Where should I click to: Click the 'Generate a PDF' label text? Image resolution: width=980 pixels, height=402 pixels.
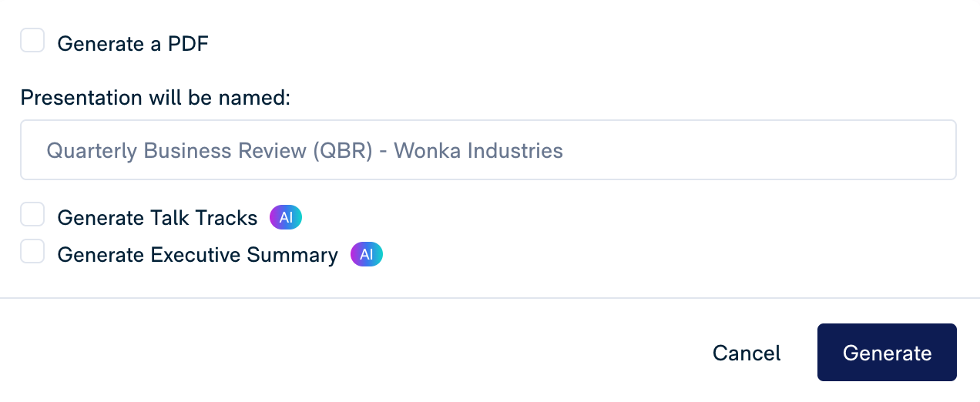133,44
